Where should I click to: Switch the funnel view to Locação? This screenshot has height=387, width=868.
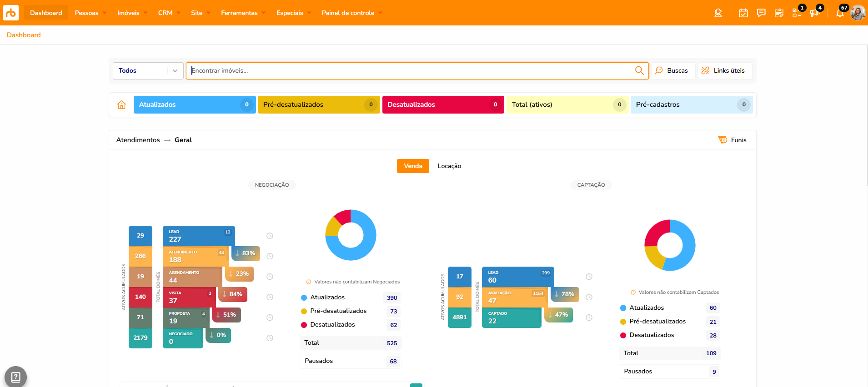pyautogui.click(x=449, y=166)
